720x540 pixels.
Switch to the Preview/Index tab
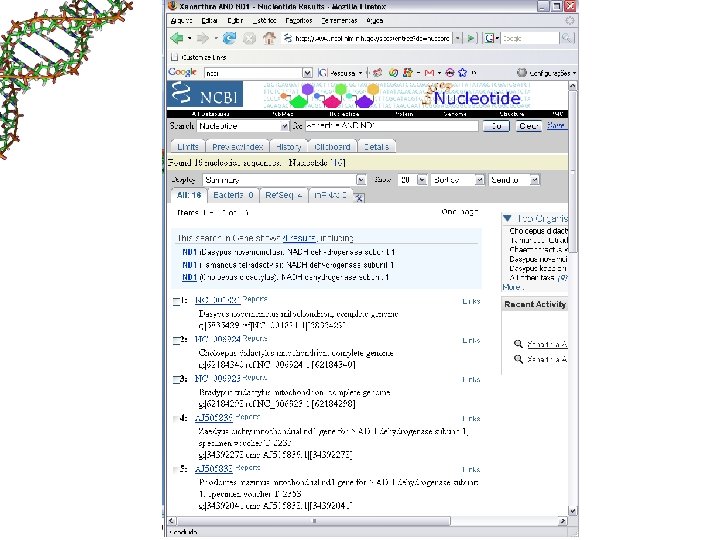pyautogui.click(x=237, y=146)
